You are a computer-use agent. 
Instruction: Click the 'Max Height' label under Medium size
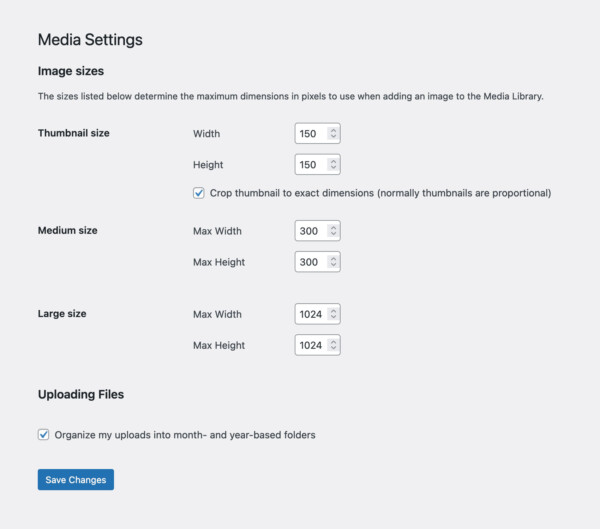[219, 262]
